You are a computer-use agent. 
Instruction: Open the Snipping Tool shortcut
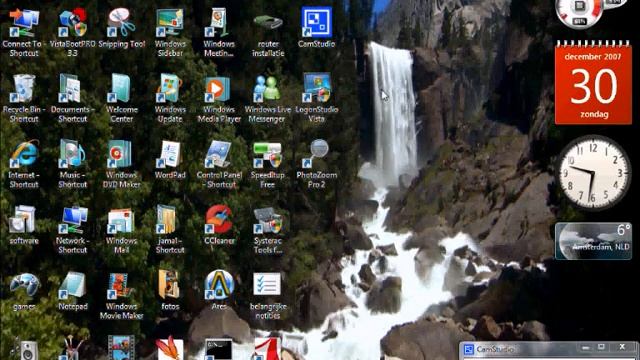coord(121,23)
